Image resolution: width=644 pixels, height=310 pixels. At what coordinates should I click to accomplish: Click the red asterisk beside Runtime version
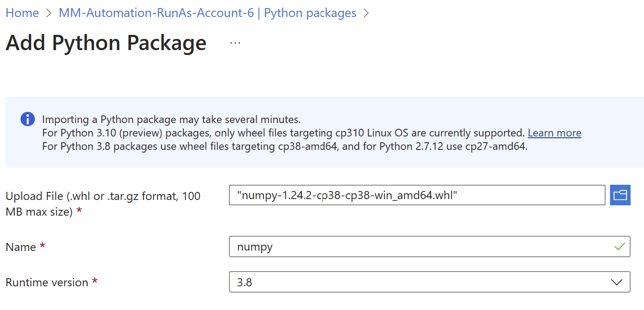point(95,281)
